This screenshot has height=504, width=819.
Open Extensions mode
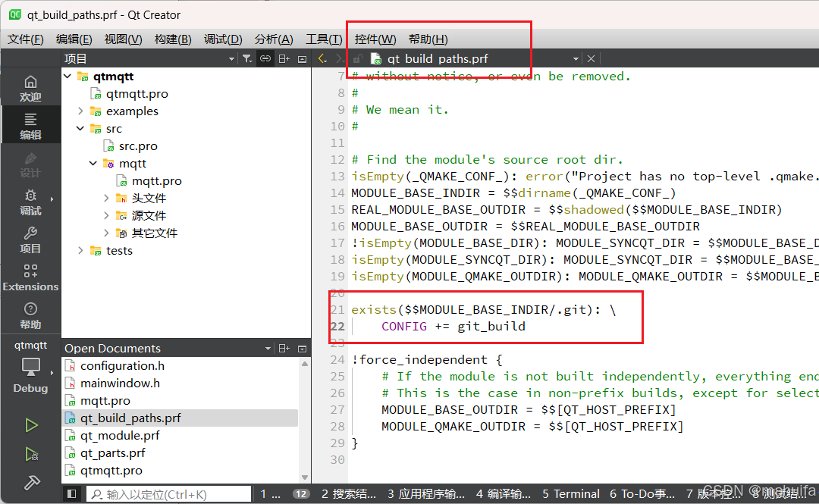point(30,278)
